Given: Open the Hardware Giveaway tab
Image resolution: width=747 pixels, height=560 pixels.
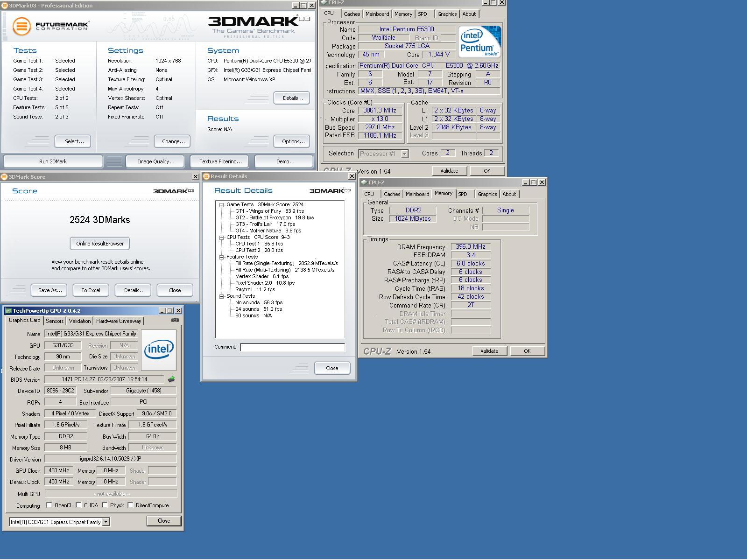Looking at the screenshot, I should (119, 321).
